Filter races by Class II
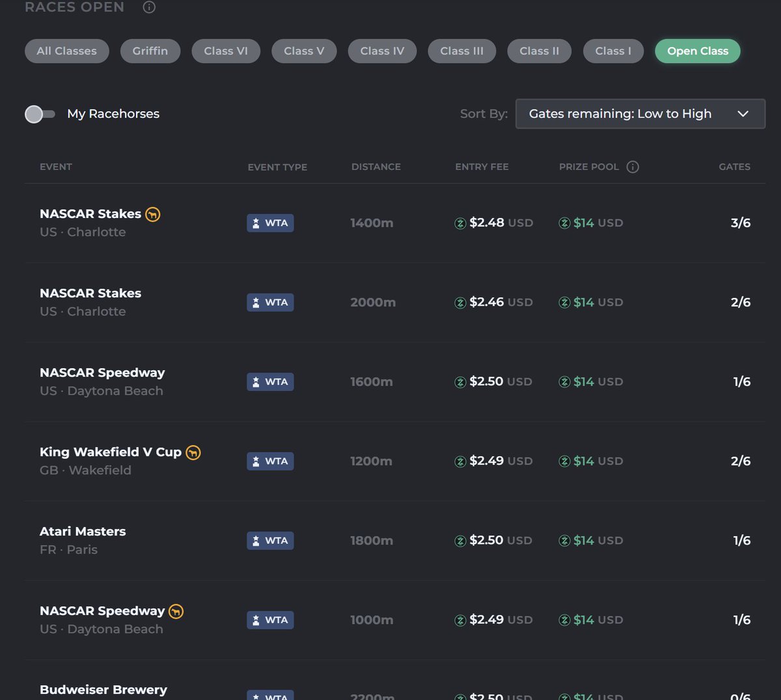The height and width of the screenshot is (700, 781). click(540, 51)
